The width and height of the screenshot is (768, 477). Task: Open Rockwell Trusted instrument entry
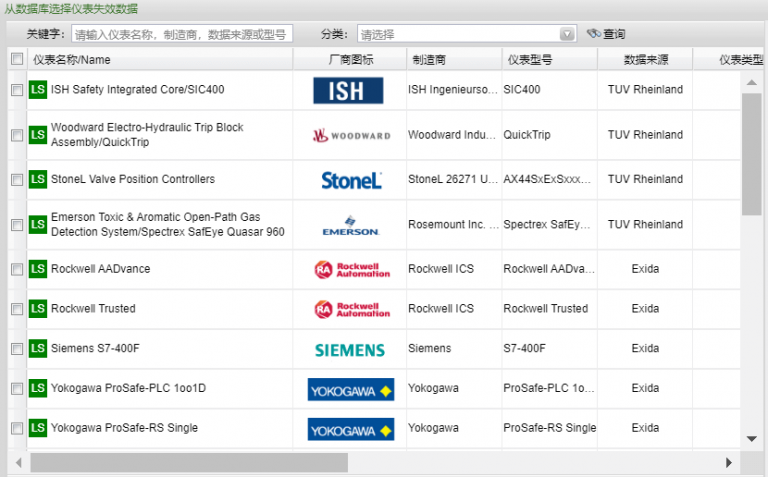pyautogui.click(x=93, y=309)
